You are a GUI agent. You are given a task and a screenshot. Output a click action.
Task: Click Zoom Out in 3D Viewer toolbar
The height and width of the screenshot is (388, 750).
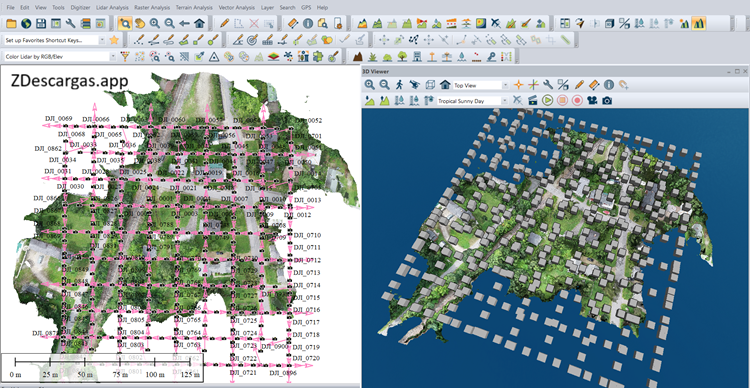coord(385,85)
